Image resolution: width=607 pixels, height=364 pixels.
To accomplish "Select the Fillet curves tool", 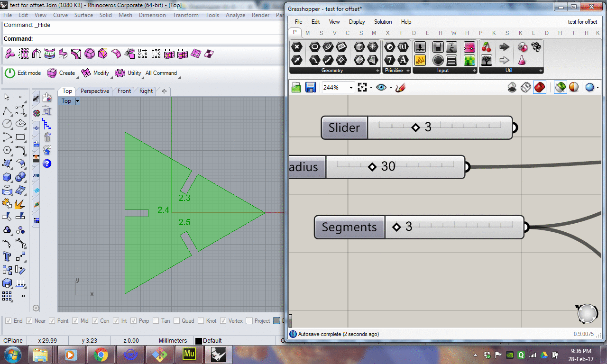I will click(x=20, y=150).
